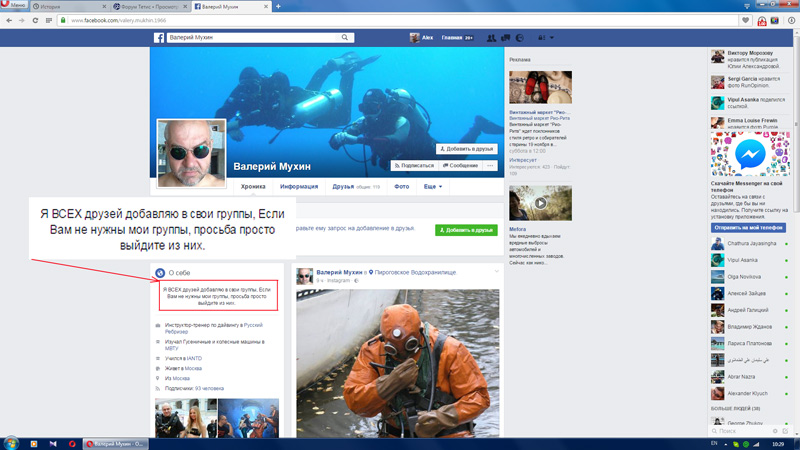Open the Speed Dial icon beside reload

click(x=49, y=20)
